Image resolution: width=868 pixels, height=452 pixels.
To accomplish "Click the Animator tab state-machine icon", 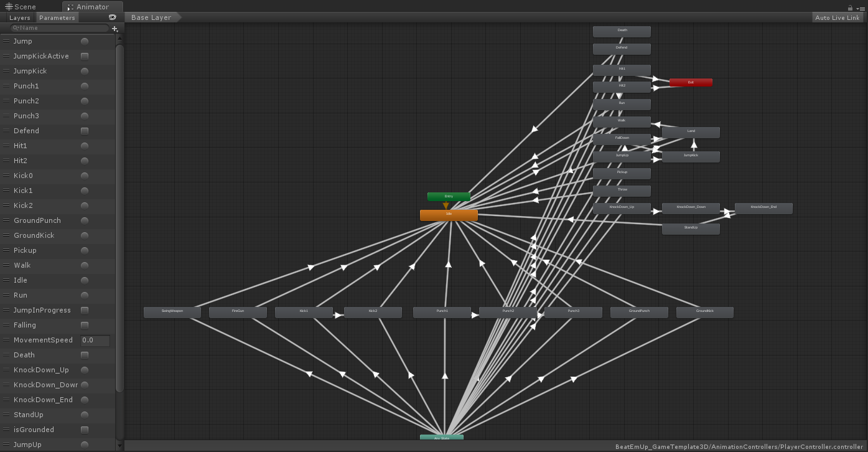I will tap(70, 7).
